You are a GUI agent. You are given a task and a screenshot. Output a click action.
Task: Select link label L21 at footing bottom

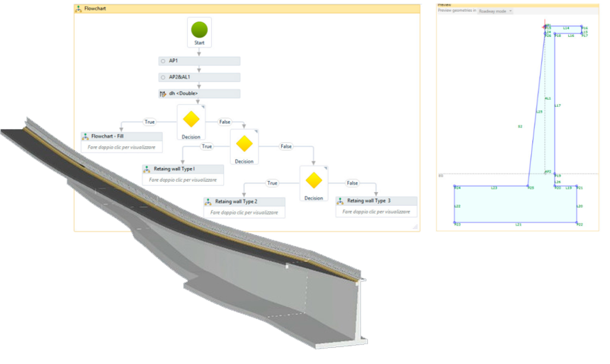pyautogui.click(x=518, y=224)
